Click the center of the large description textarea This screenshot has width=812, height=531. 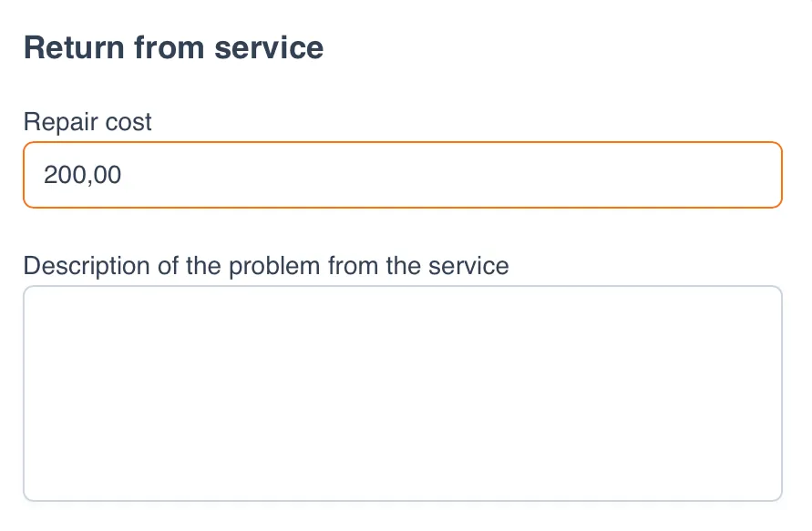pyautogui.click(x=402, y=393)
